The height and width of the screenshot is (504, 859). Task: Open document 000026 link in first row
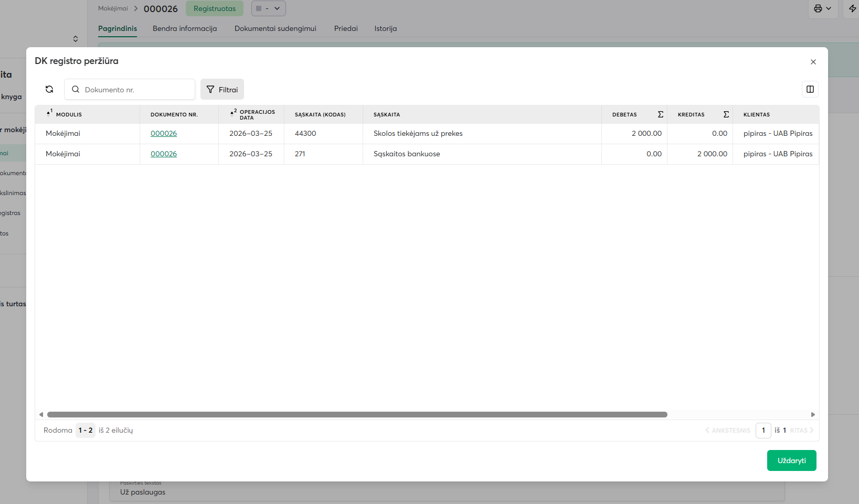click(164, 134)
